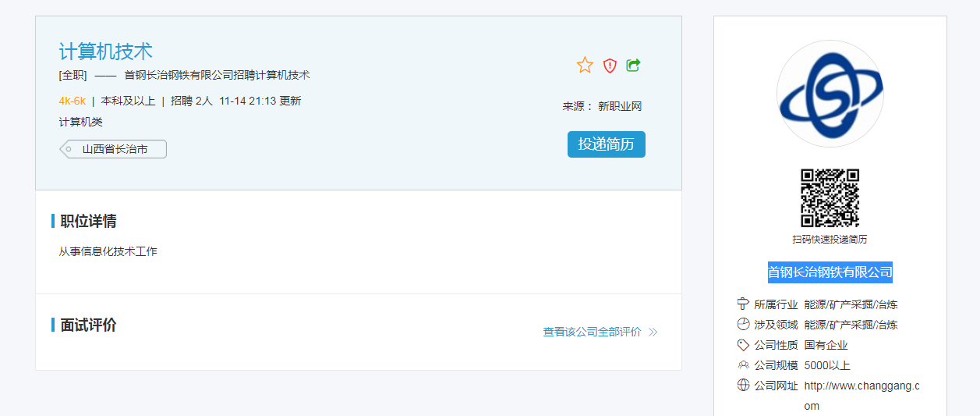Click the 新职业网 source name
The image size is (980, 416).
[x=620, y=107]
